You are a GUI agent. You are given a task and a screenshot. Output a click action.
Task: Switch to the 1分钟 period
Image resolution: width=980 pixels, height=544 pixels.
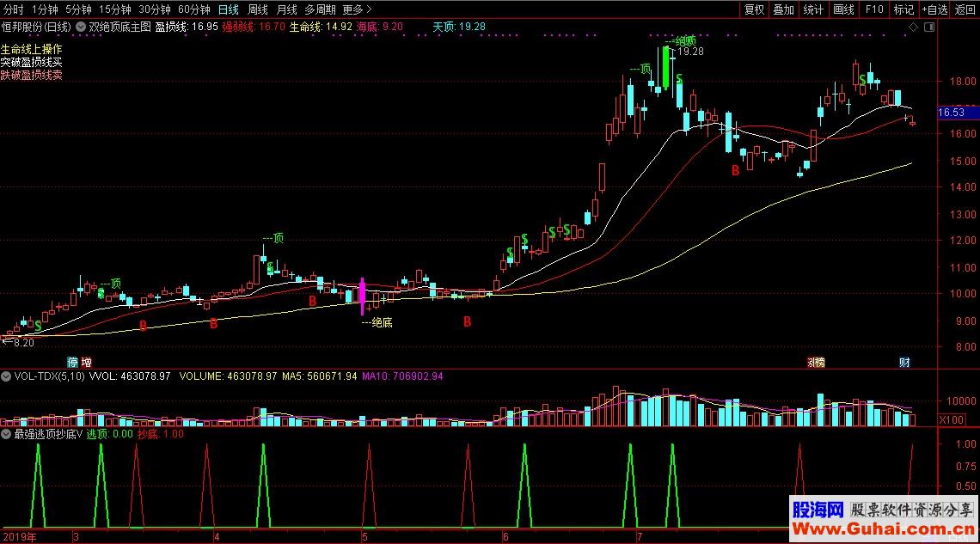(x=45, y=9)
